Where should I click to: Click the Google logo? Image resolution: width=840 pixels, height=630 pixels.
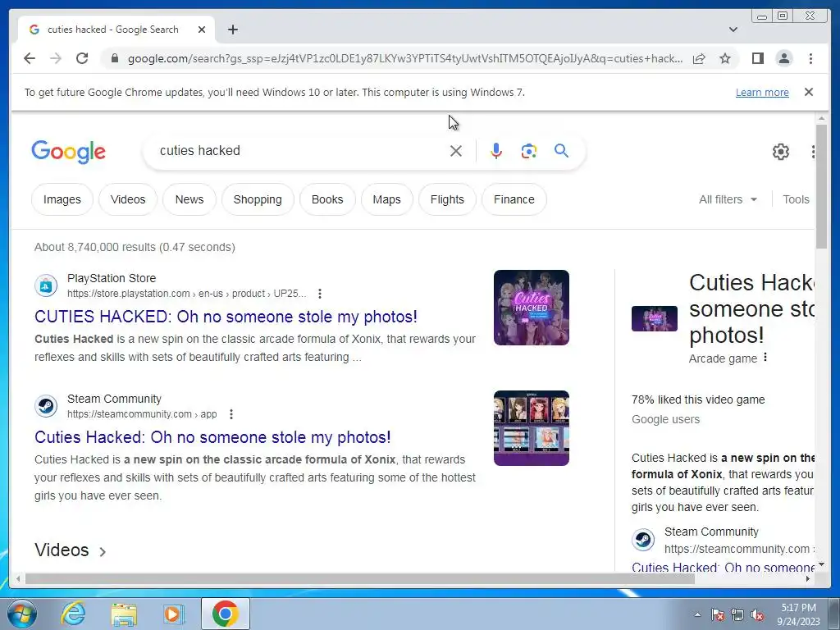[x=69, y=152]
